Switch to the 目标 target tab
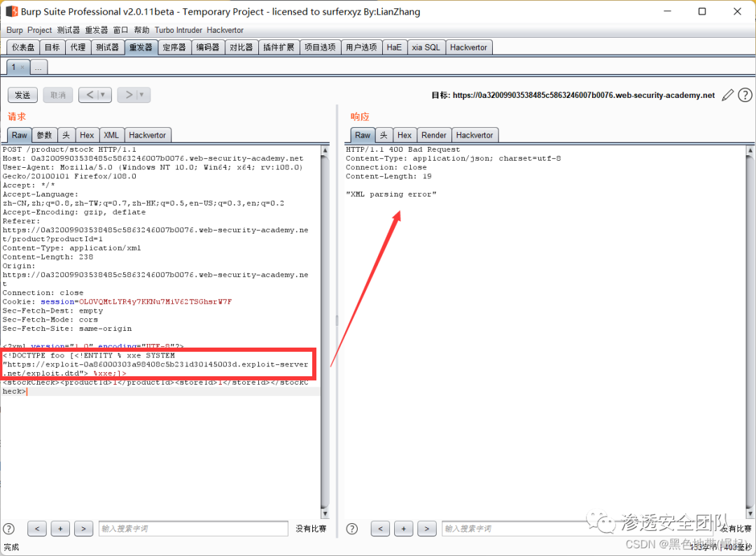The width and height of the screenshot is (756, 556). click(x=52, y=48)
